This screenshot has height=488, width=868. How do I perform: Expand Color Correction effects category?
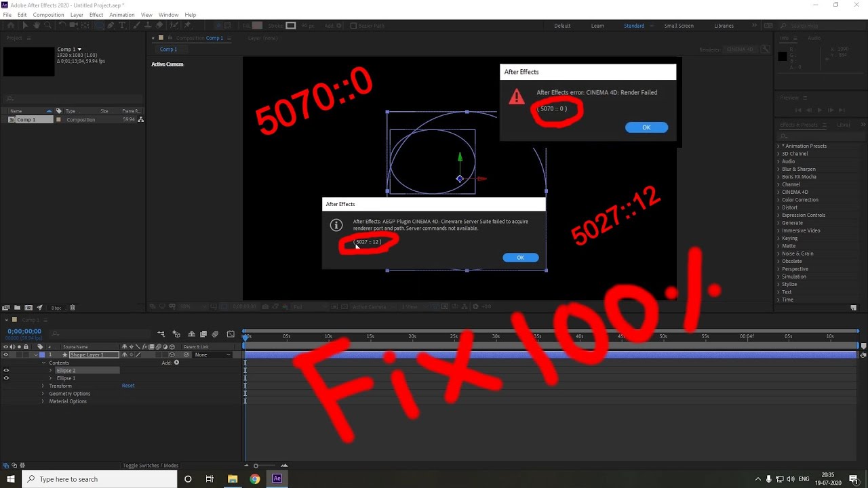coord(778,200)
